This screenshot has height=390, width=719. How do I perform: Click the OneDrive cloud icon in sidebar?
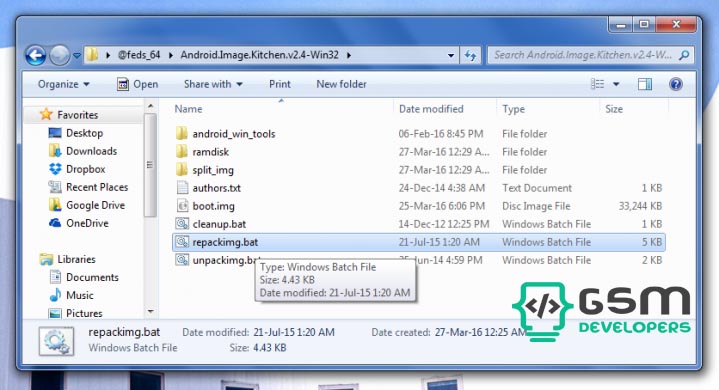pyautogui.click(x=55, y=223)
